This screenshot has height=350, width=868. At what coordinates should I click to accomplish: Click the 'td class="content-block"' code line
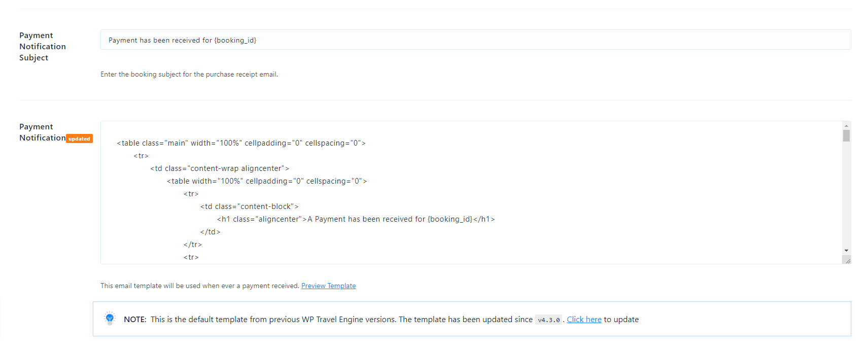[249, 206]
